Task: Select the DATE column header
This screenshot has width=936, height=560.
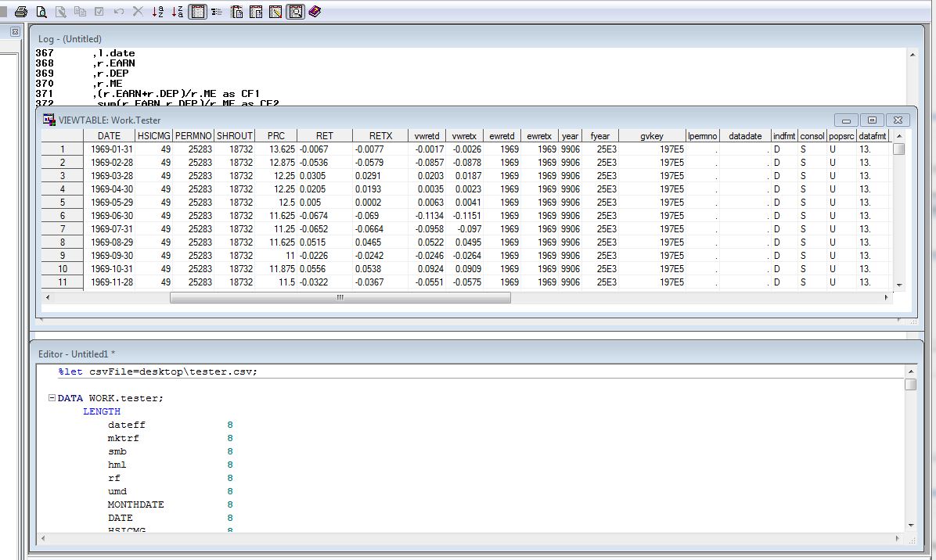Action: [x=110, y=136]
